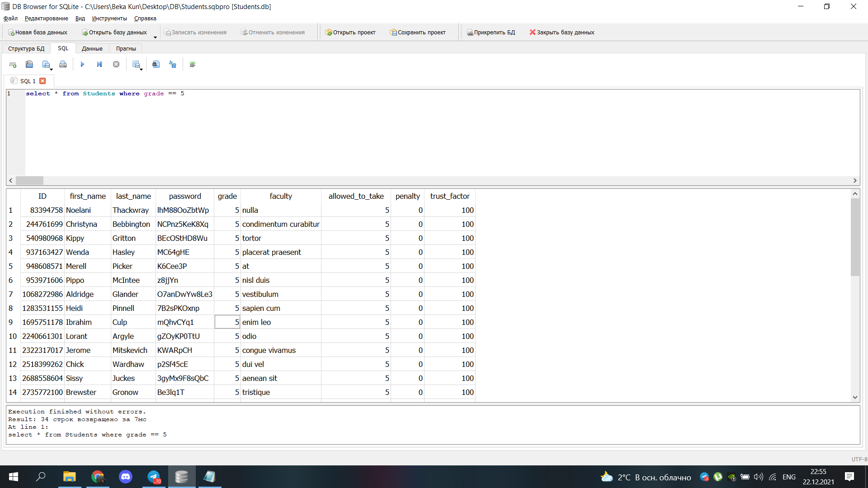The width and height of the screenshot is (868, 488).
Task: Open the Инструменты menu
Action: (109, 19)
